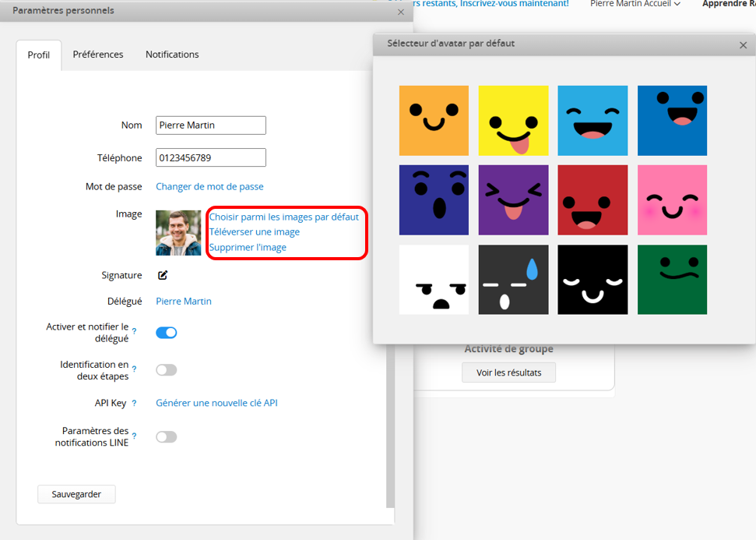This screenshot has height=540, width=756.
Task: Show help for API Key
Action: tap(134, 403)
